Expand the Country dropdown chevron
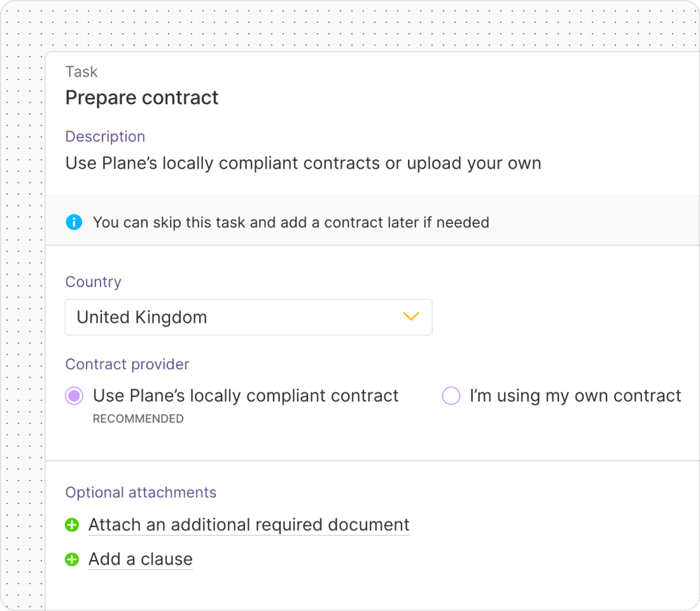 pyautogui.click(x=410, y=317)
